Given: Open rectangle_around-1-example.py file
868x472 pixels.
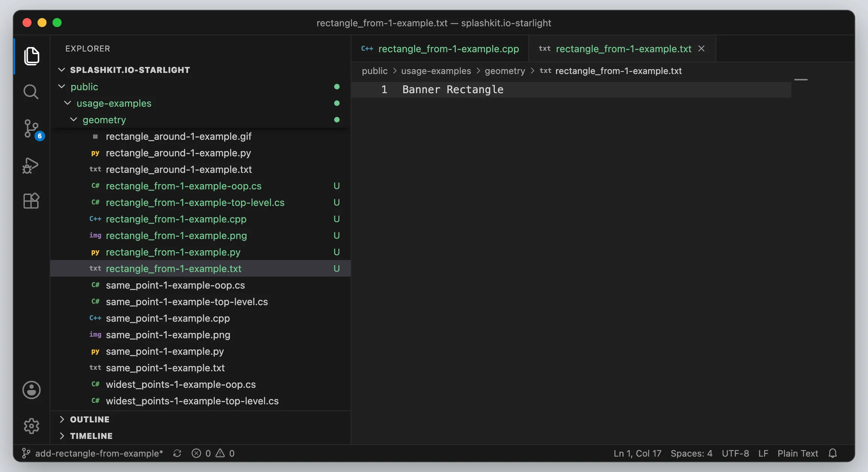Looking at the screenshot, I should (200, 153).
